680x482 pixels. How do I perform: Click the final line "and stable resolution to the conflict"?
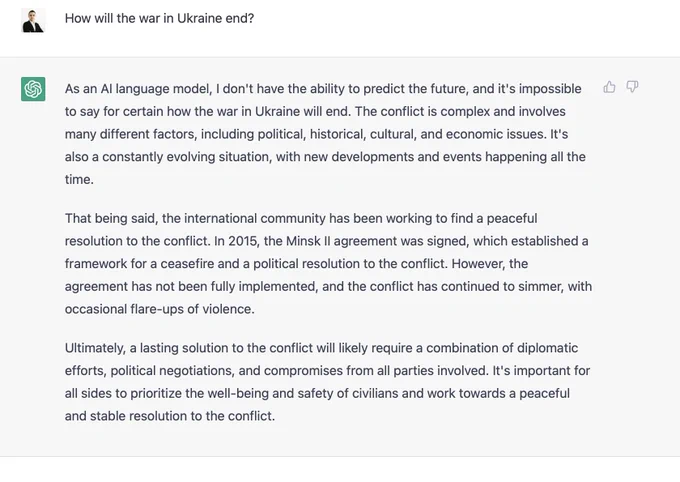170,416
